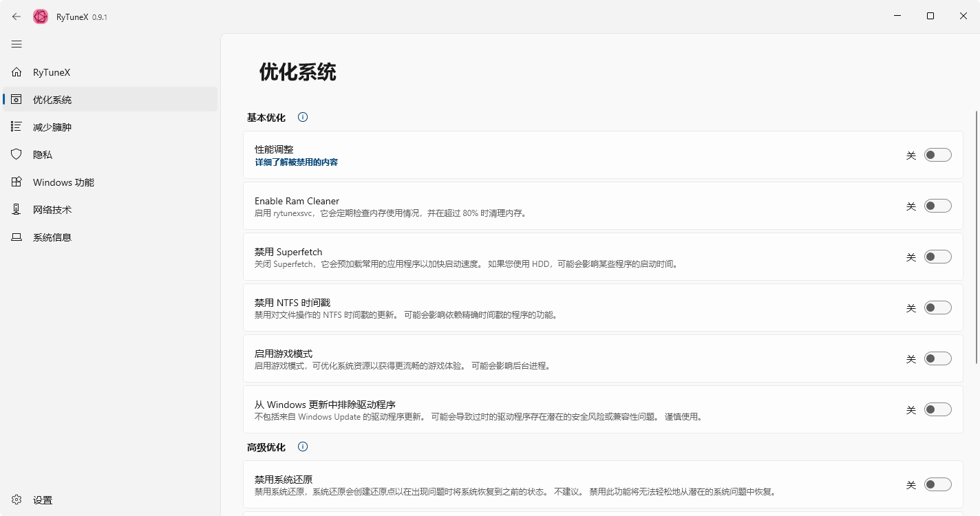Open the 隐私 shield icon in sidebar

17,154
